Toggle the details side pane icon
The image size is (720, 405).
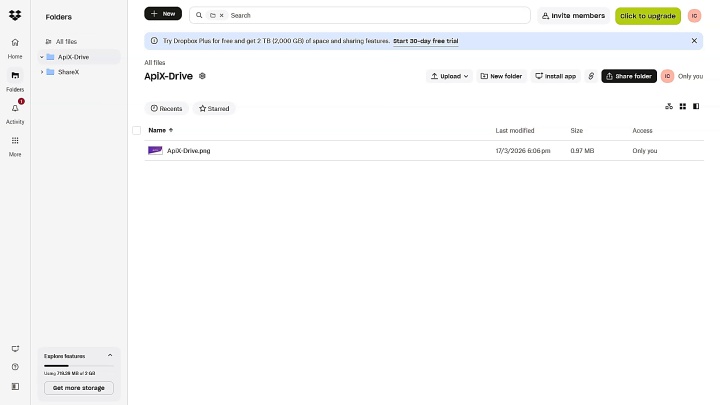696,107
